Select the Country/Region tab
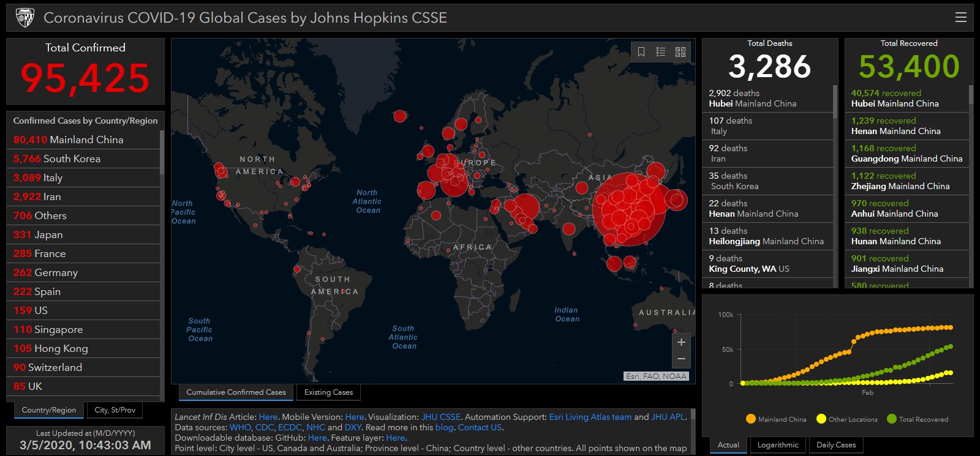980x456 pixels. tap(49, 410)
